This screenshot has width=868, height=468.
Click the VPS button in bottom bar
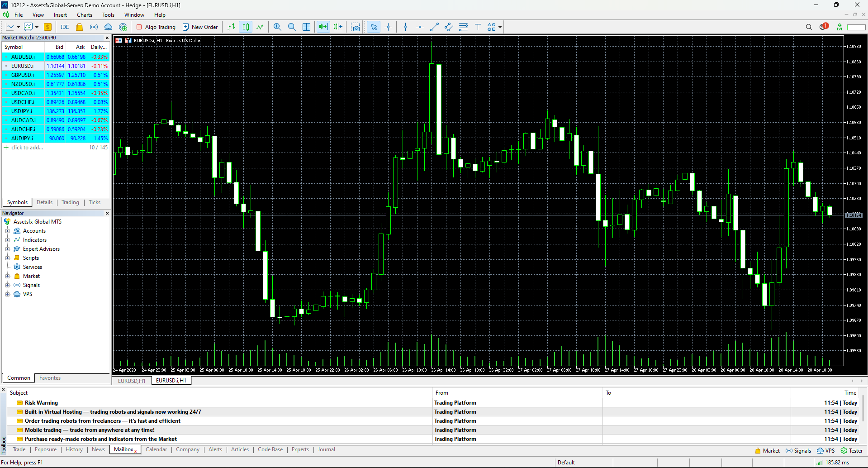point(825,451)
